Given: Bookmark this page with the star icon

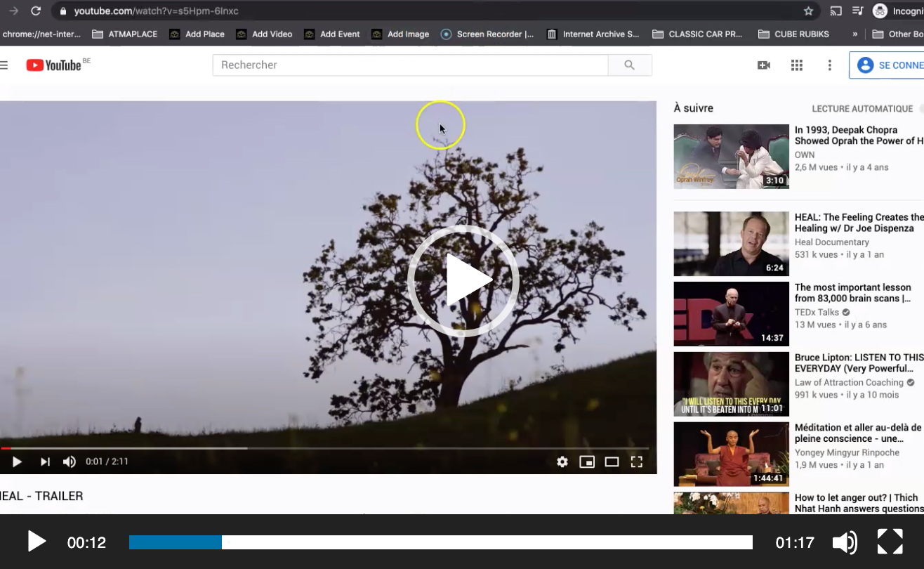Looking at the screenshot, I should [x=809, y=11].
